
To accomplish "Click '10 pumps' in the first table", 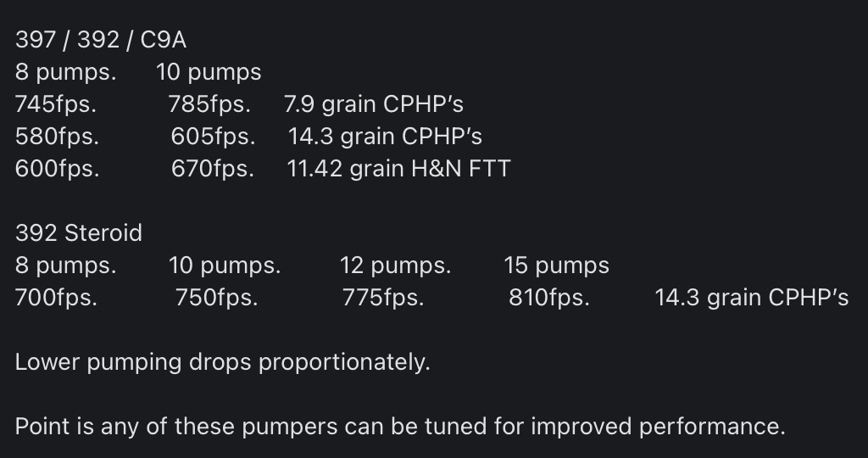I will click(209, 72).
